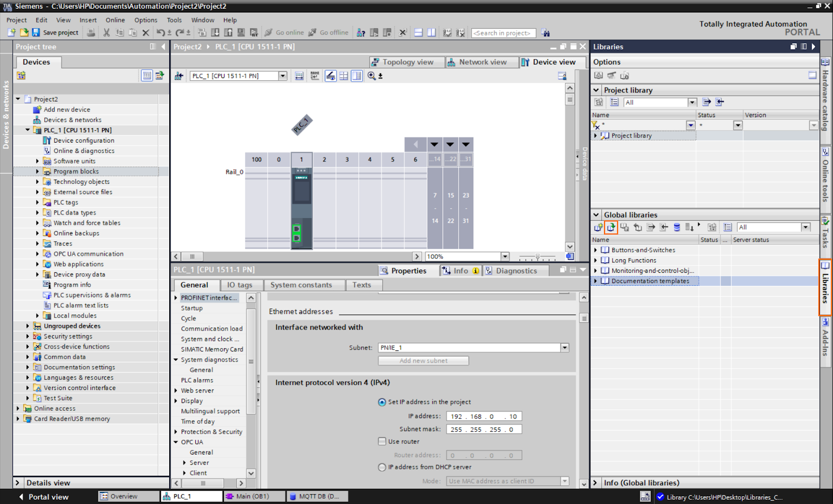833x504 pixels.
Task: Click the undo arrow icon
Action: pyautogui.click(x=161, y=32)
